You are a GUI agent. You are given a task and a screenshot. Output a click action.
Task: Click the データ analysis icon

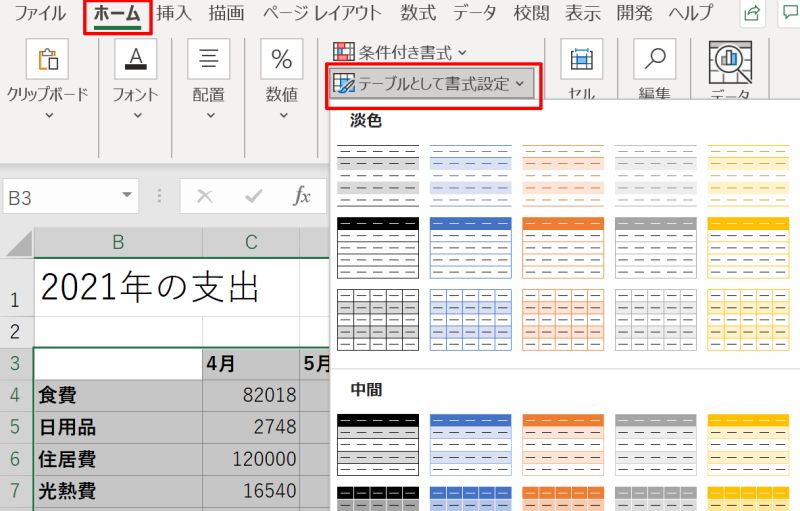pos(730,62)
